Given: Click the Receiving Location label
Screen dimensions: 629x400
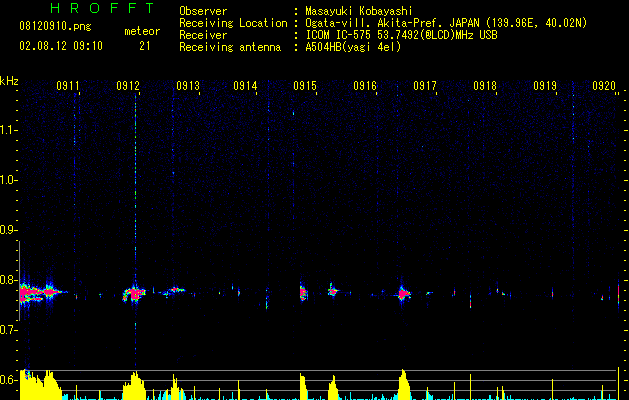Looking at the screenshot, I should (233, 23).
